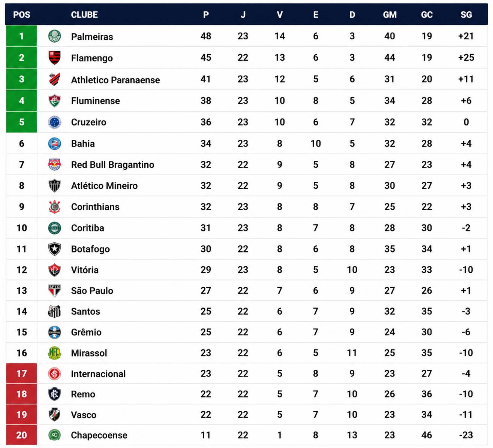Click the Vasco crest icon
This screenshot has width=493, height=448.
point(55,415)
